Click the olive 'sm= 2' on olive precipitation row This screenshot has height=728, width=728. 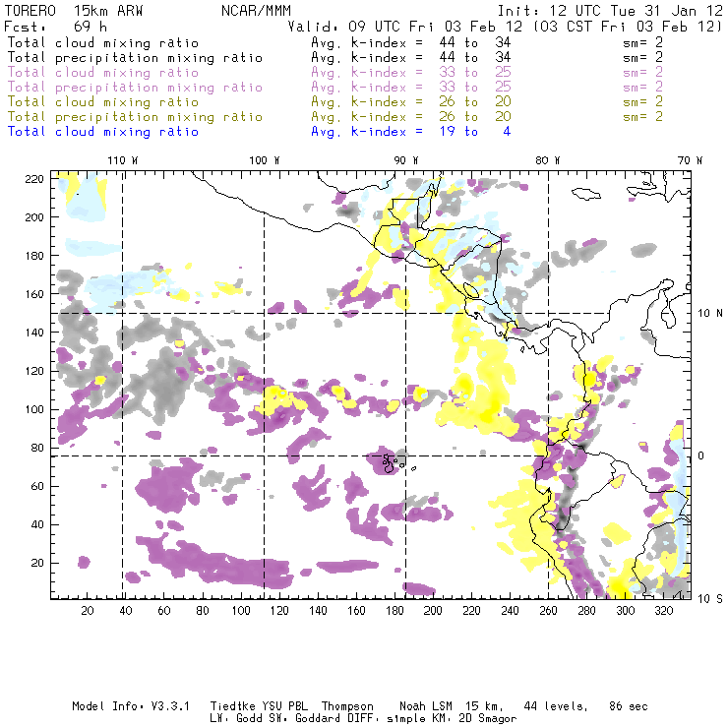(642, 117)
